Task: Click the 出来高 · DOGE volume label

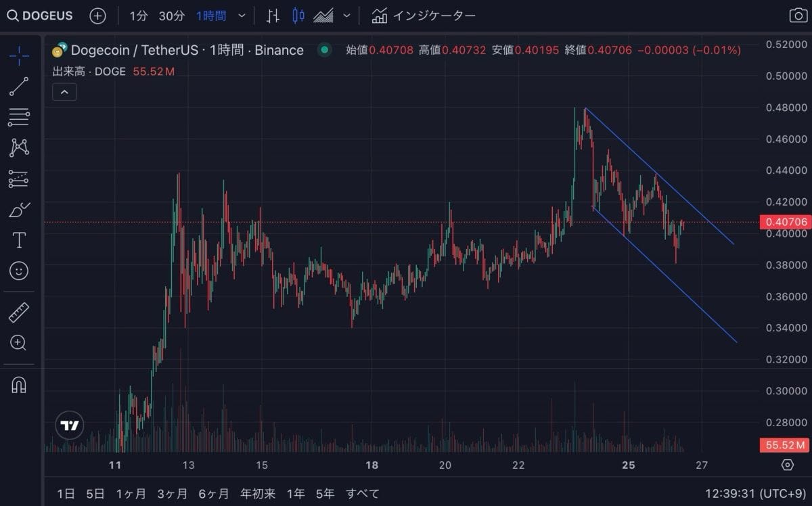Action: click(x=89, y=71)
